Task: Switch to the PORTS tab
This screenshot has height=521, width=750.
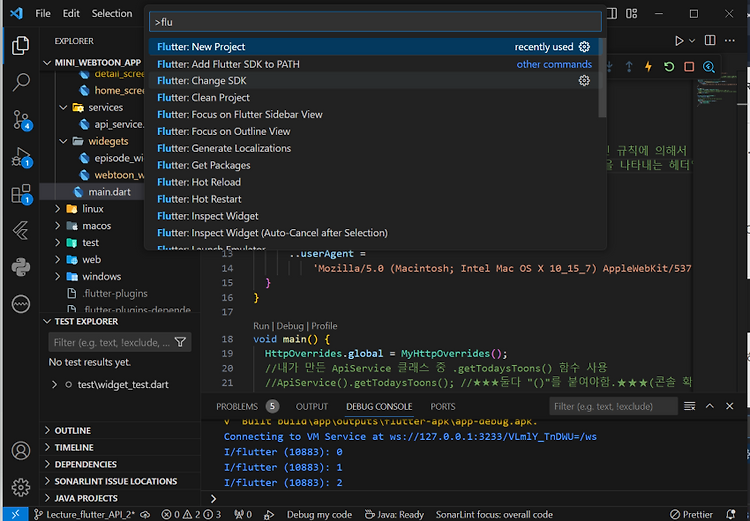Action: point(442,406)
